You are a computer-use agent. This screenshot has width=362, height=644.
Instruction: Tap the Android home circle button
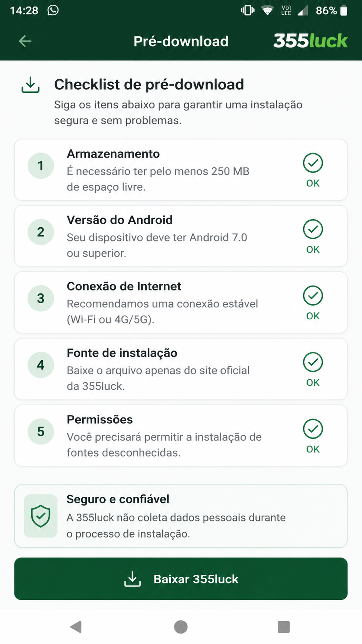click(181, 627)
